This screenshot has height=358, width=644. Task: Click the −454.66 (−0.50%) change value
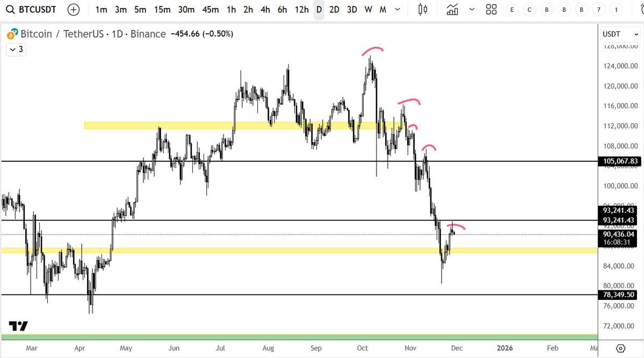pyautogui.click(x=201, y=34)
